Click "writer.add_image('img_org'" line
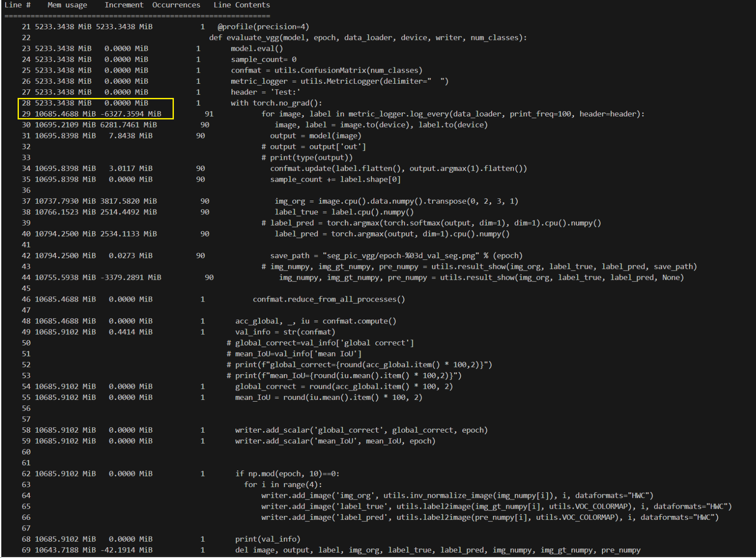756x558 pixels. 457,496
